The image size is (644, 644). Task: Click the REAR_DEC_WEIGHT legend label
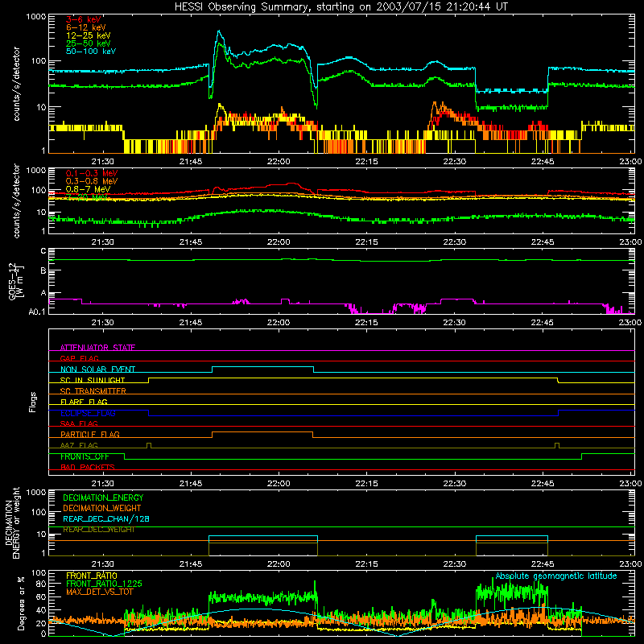tap(99, 530)
